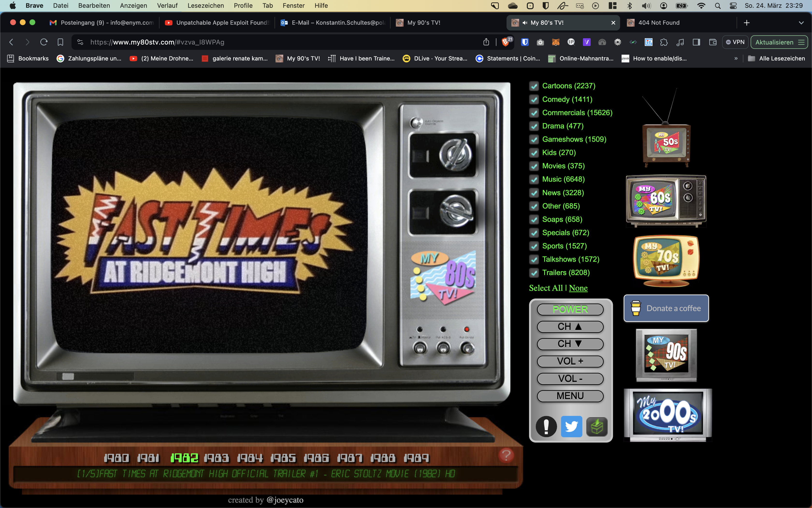Viewport: 812px width, 508px height.
Task: Uncheck the Music (6648) checkbox
Action: tap(534, 179)
